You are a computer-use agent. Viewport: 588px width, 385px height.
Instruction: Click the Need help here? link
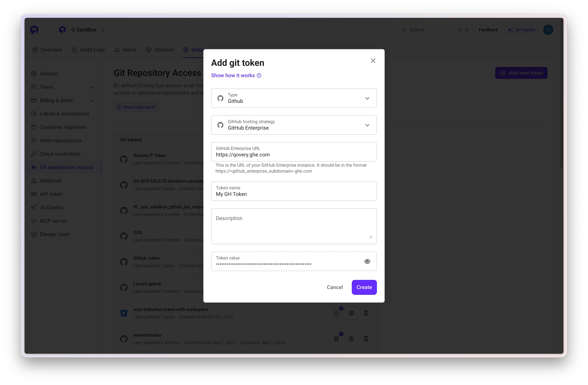[136, 107]
